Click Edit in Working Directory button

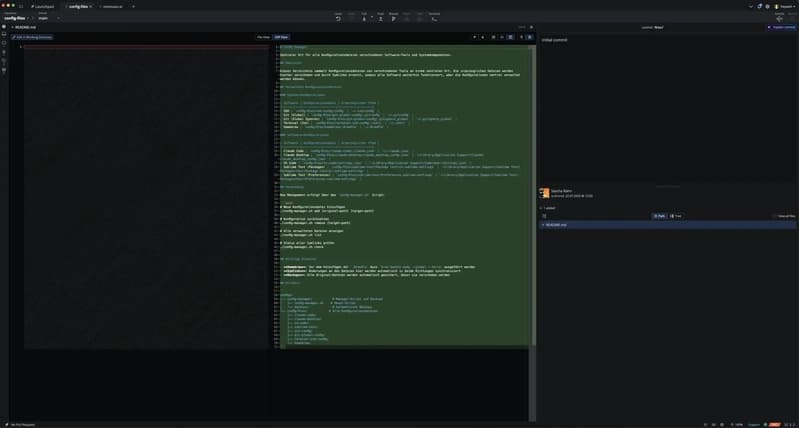point(32,37)
